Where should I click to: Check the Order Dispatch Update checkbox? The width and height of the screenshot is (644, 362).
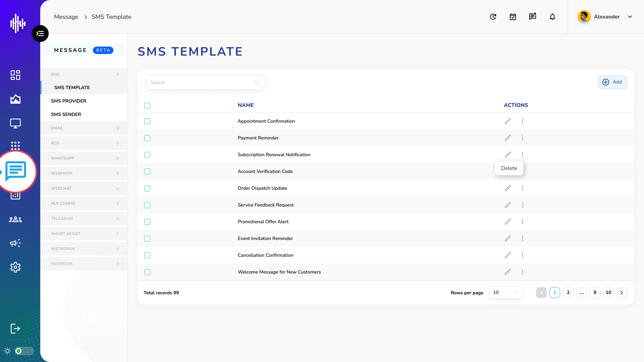pos(147,188)
